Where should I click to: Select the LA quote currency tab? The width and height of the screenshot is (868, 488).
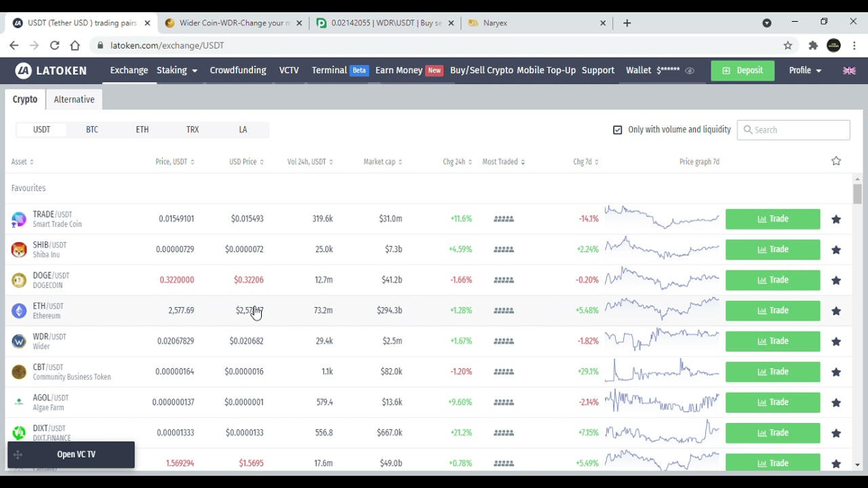click(243, 129)
